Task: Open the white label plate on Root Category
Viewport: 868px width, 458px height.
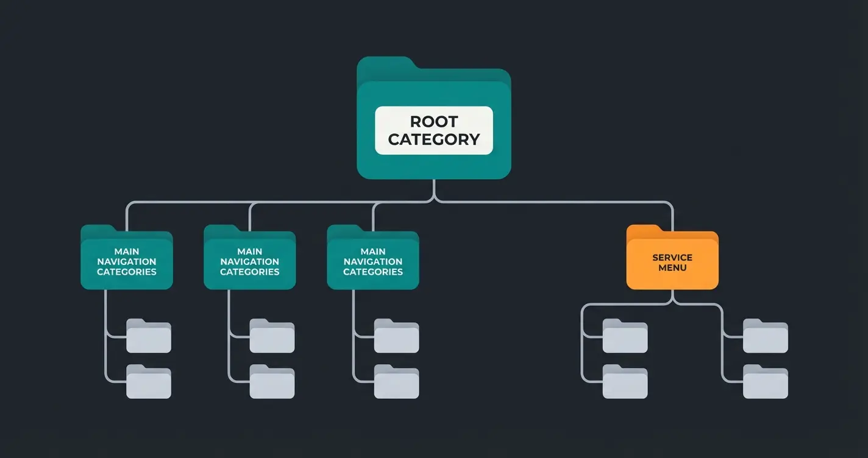Action: (433, 130)
